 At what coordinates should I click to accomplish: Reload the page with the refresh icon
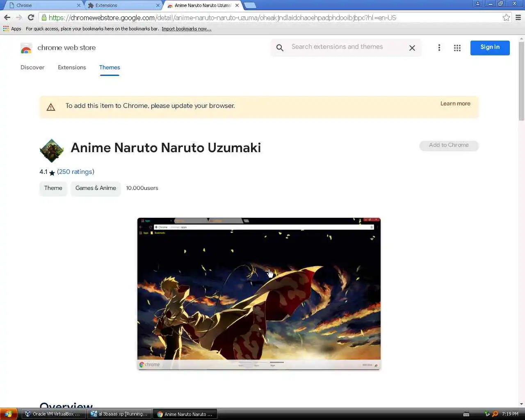coord(31,18)
